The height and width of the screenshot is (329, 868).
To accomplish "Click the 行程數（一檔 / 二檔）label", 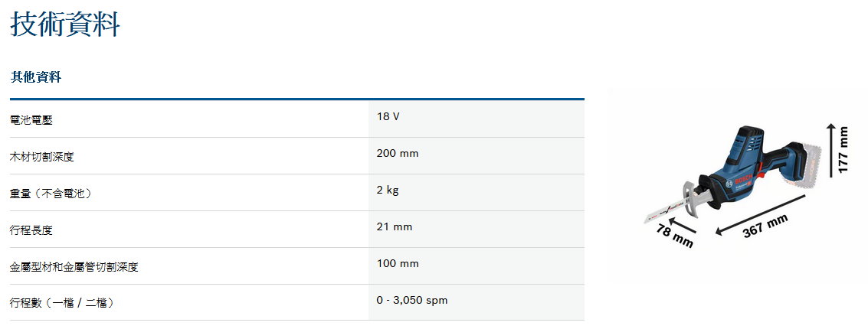I will point(62,303).
